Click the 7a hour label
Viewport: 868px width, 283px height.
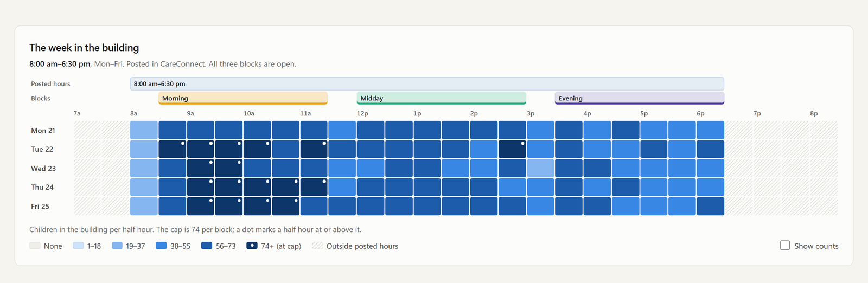coord(77,113)
